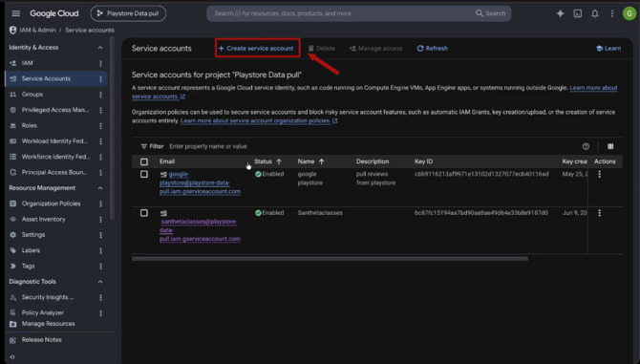Toggle select-all checkbox in table header

pos(144,162)
